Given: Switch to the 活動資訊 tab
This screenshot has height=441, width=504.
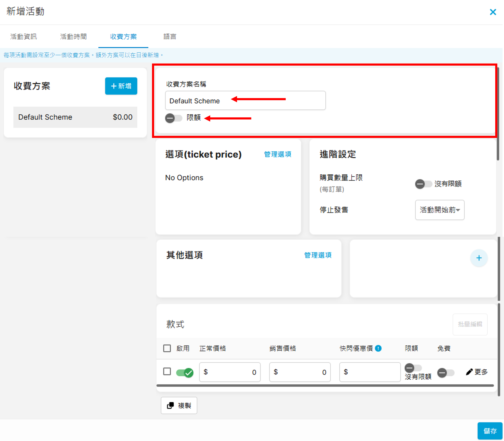Looking at the screenshot, I should tap(24, 36).
